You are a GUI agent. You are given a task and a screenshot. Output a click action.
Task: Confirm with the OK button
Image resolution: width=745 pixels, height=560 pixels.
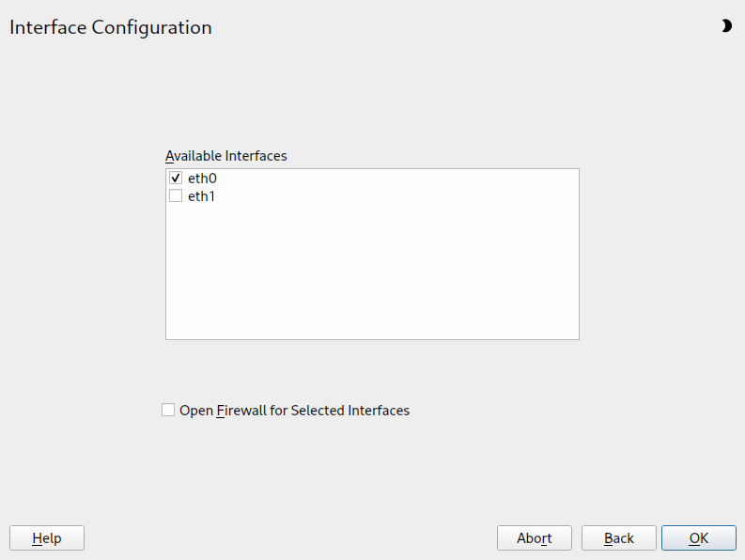(x=698, y=537)
